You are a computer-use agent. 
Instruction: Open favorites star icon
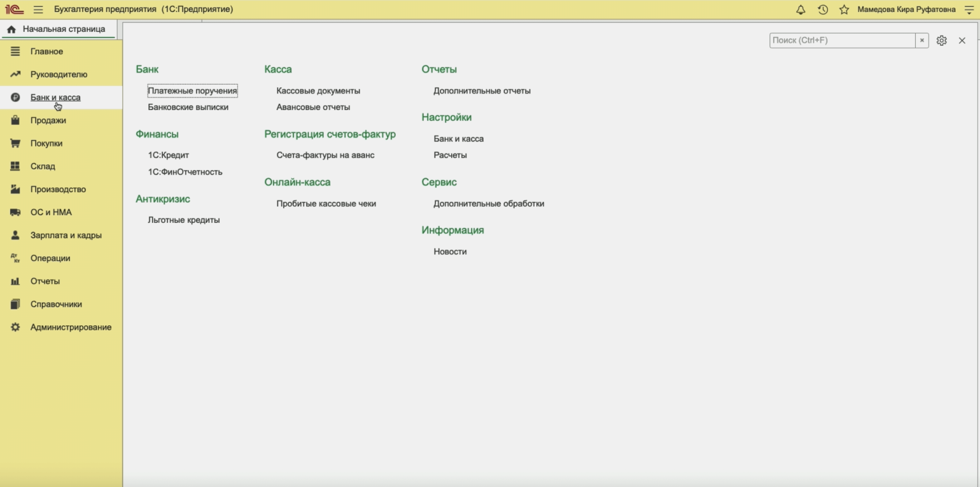[844, 10]
